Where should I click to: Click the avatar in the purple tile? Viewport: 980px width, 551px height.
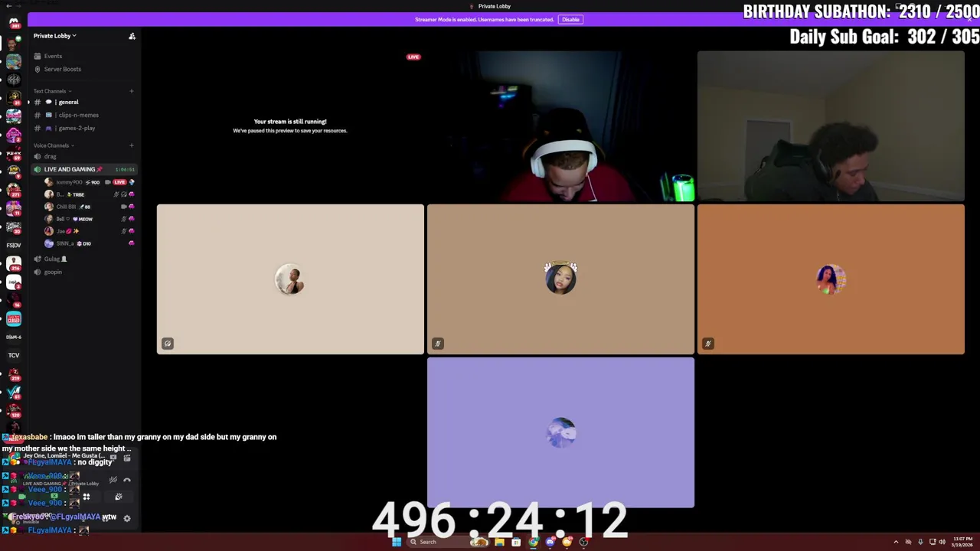561,432
